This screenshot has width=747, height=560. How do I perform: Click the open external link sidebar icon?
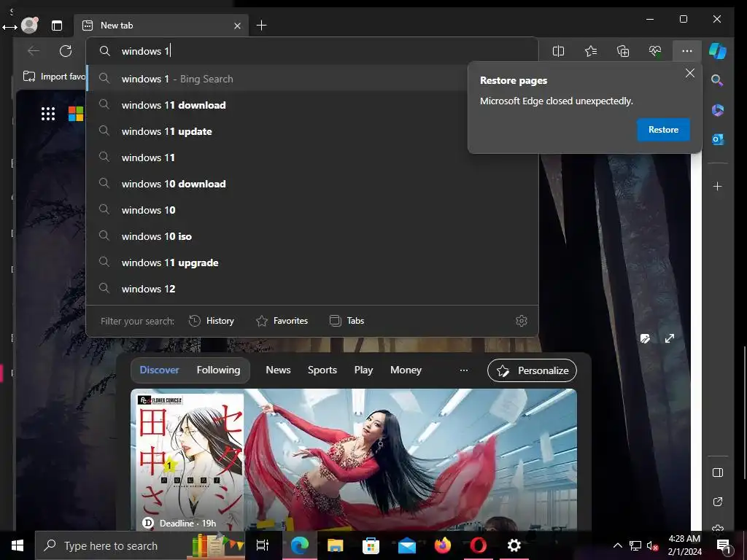tap(718, 502)
